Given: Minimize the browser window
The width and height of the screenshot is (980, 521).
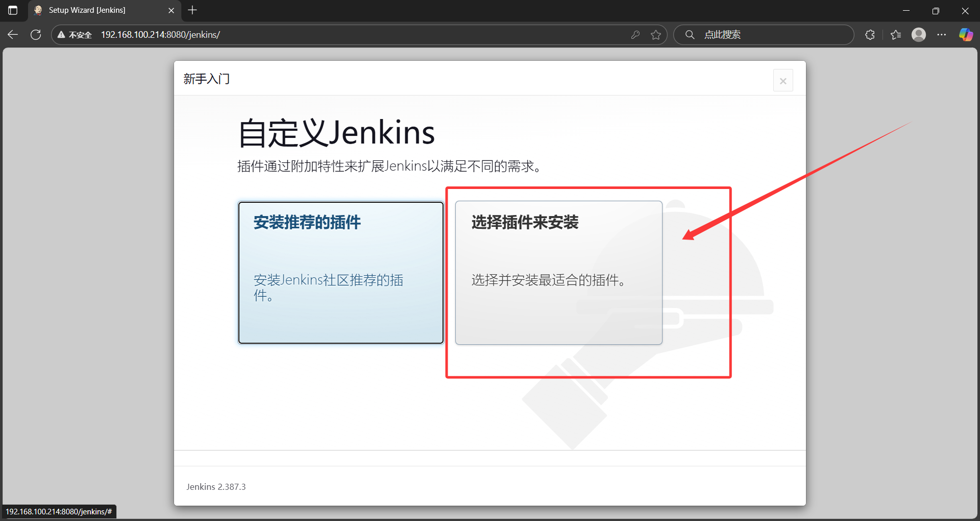Looking at the screenshot, I should pos(906,11).
